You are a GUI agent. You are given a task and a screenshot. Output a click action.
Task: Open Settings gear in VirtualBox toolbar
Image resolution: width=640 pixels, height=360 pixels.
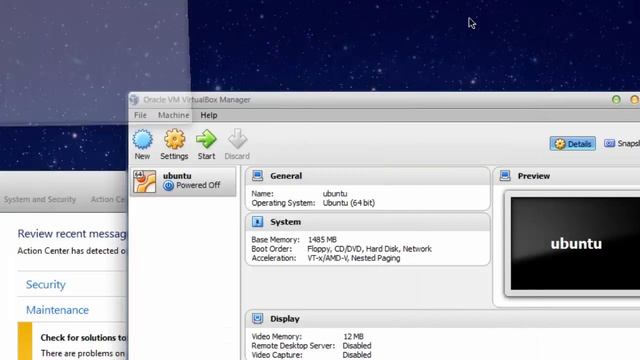(x=174, y=140)
